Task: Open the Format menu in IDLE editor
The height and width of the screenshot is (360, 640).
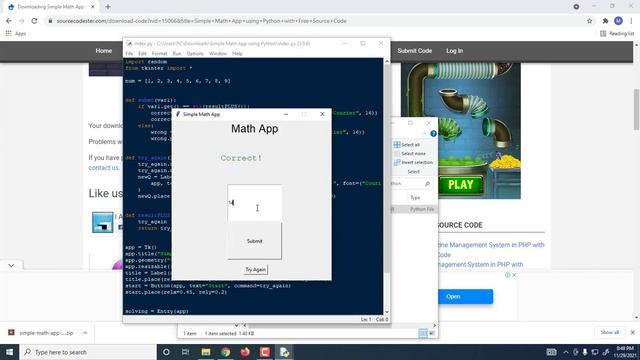Action: click(159, 53)
